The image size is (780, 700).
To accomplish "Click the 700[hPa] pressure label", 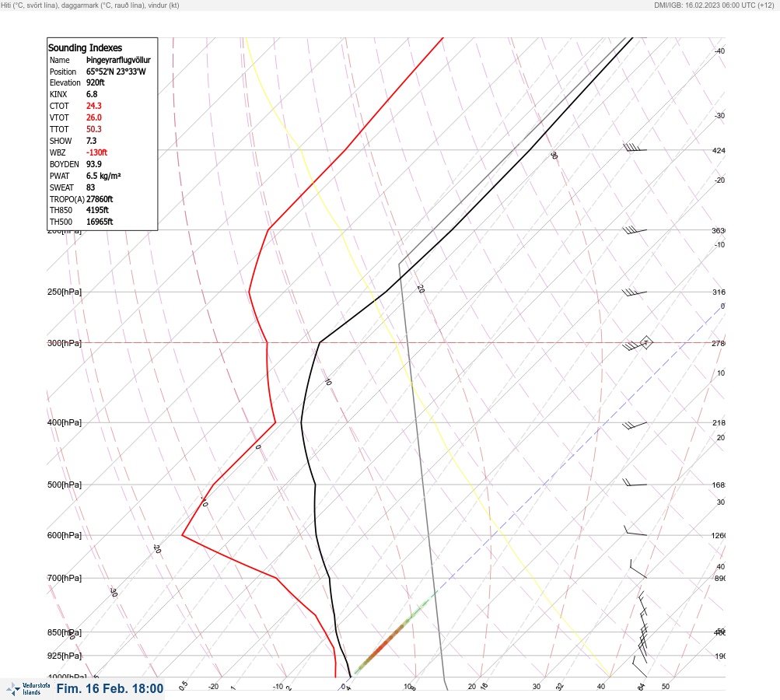I will (65, 578).
